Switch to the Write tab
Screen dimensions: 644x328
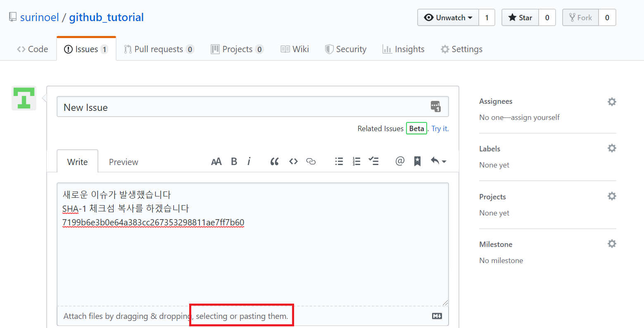pos(77,162)
